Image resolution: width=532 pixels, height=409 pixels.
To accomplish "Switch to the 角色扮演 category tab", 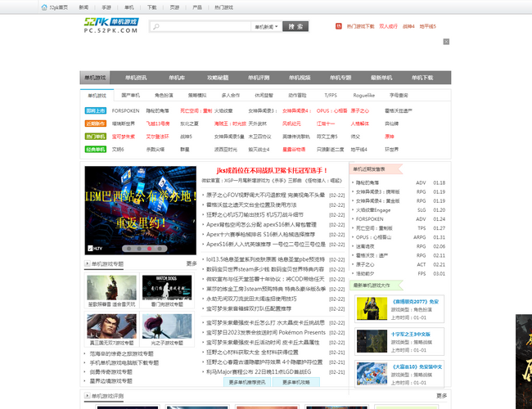I will [164, 96].
